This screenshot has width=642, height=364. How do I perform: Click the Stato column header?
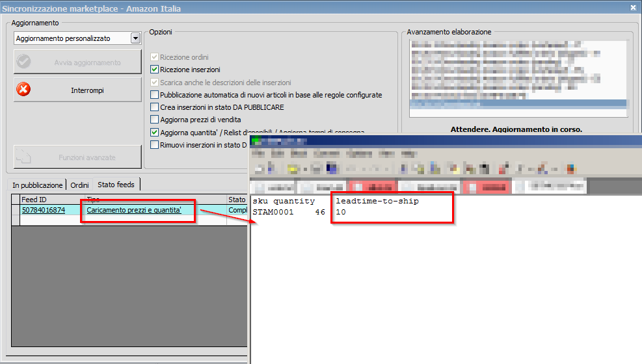click(237, 199)
